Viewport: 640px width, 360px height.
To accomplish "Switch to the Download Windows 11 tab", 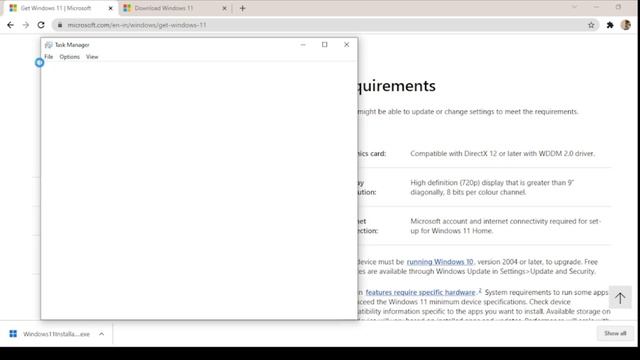I will click(x=176, y=8).
